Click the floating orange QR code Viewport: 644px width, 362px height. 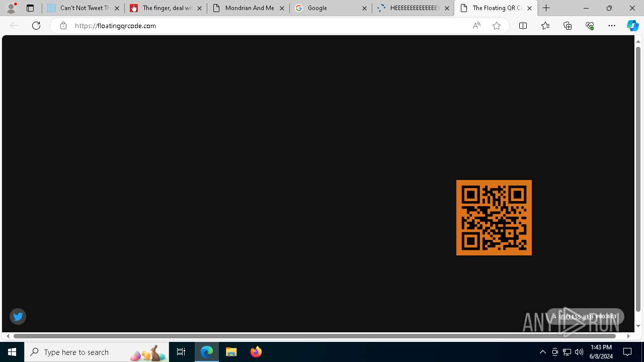494,218
